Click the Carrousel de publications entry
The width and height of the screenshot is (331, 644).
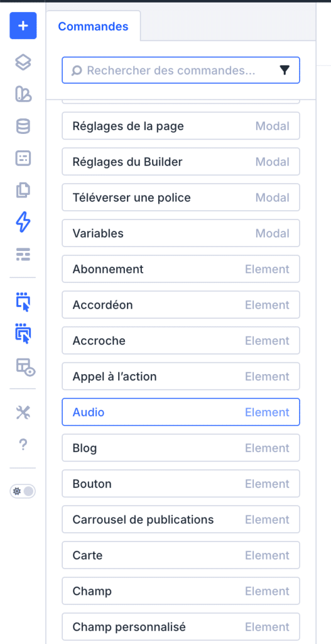click(x=181, y=519)
